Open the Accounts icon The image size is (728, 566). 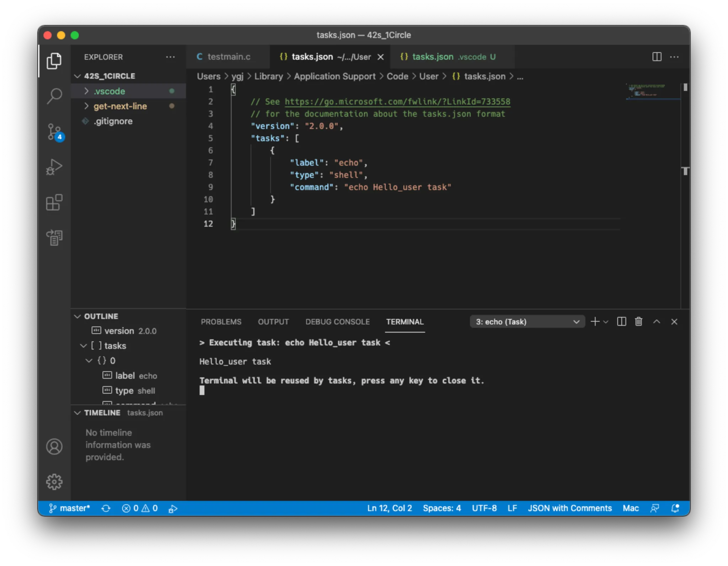coord(54,447)
